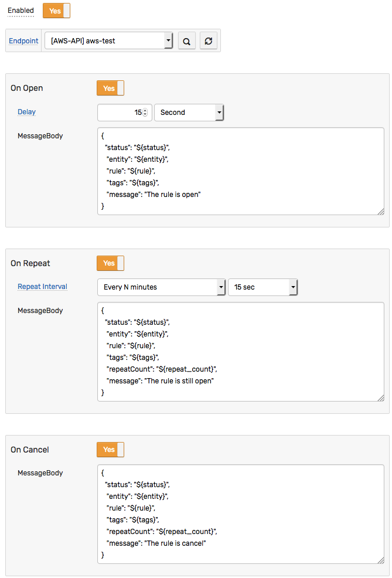This screenshot has width=392, height=578.
Task: Click the On Repeat MessageBody resize handle
Action: coord(381,398)
